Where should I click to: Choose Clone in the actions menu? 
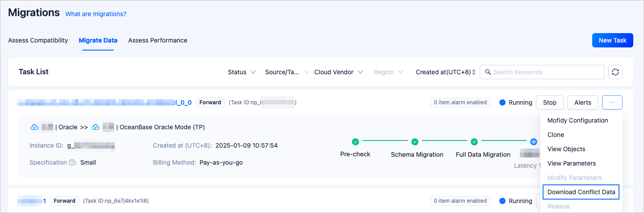[556, 135]
